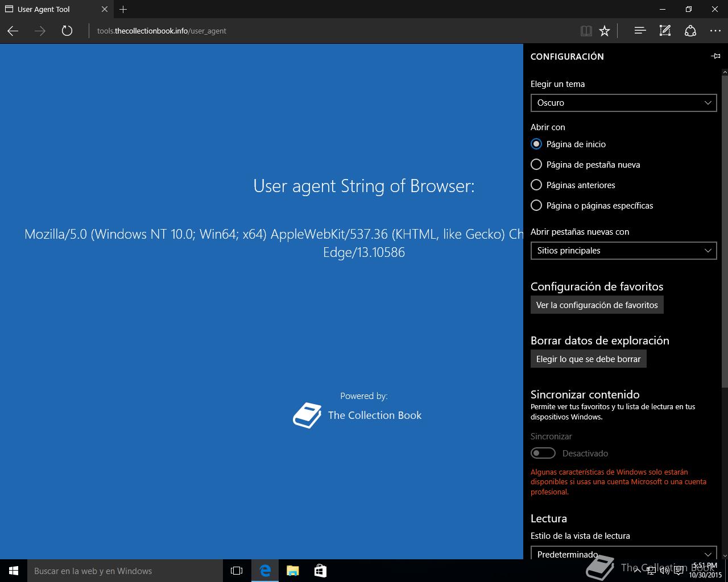Open the More actions ellipsis
This screenshot has height=582, width=728.
(x=715, y=31)
